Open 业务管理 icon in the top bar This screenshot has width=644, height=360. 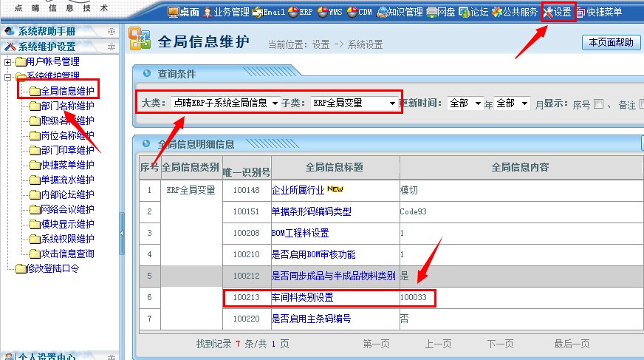pyautogui.click(x=208, y=13)
